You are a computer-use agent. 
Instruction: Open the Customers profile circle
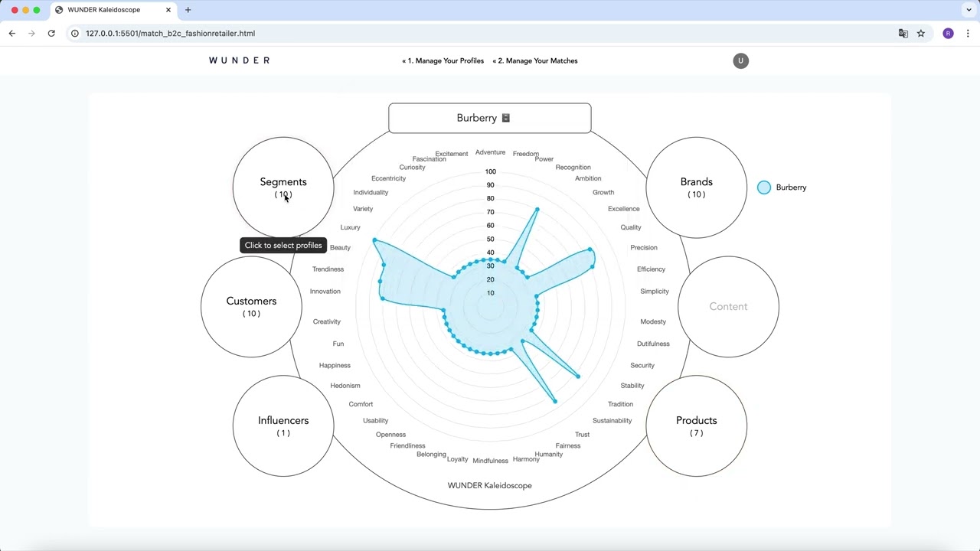click(x=251, y=306)
